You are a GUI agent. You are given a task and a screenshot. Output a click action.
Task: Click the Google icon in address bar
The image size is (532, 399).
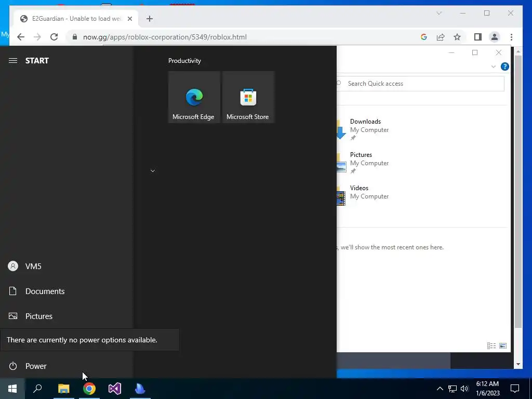pos(424,37)
